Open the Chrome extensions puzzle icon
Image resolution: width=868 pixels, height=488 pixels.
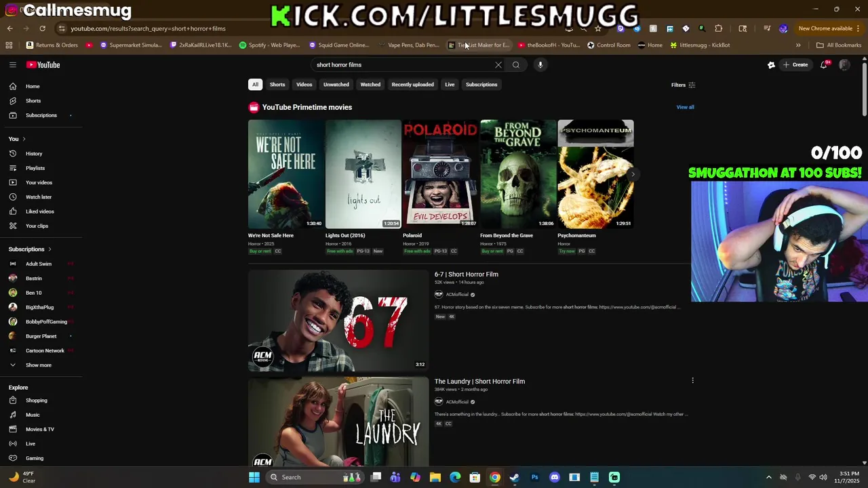tap(719, 28)
